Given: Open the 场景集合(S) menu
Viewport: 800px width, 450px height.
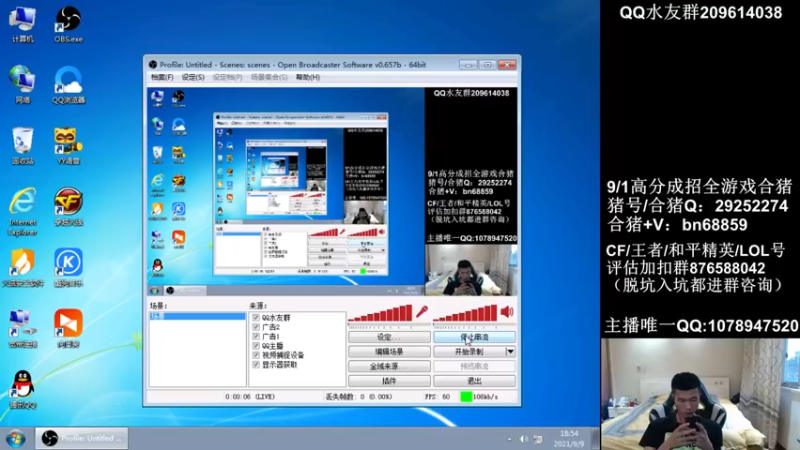Looking at the screenshot, I should pos(269,77).
